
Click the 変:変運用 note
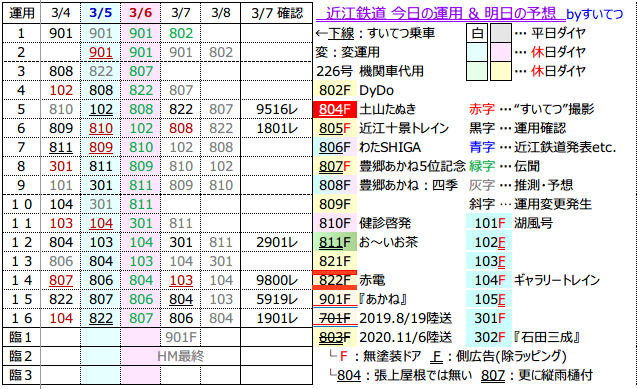point(348,52)
